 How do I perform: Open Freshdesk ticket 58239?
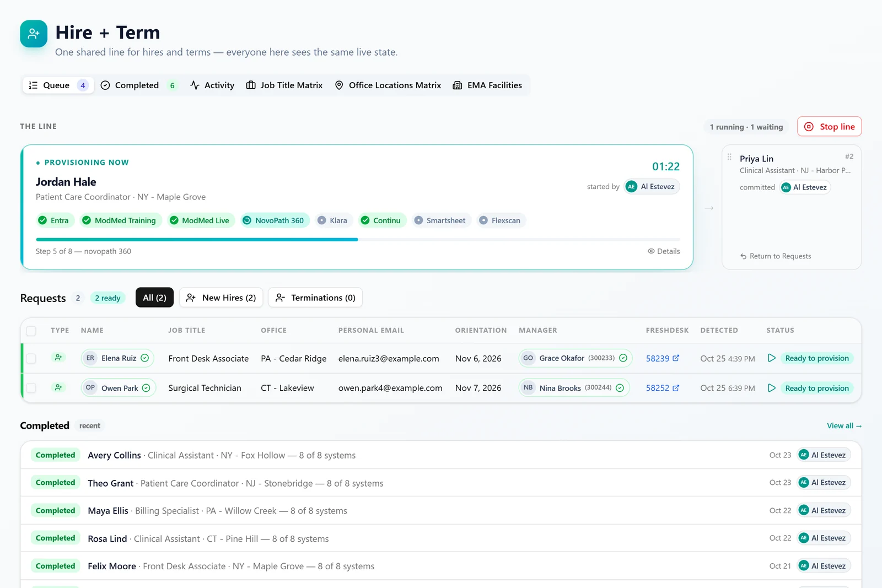point(663,358)
